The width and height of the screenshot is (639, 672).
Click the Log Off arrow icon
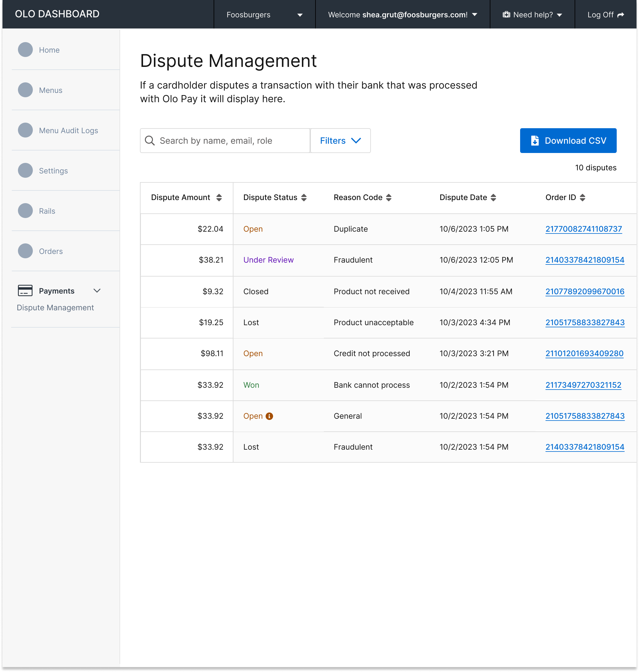[621, 15]
